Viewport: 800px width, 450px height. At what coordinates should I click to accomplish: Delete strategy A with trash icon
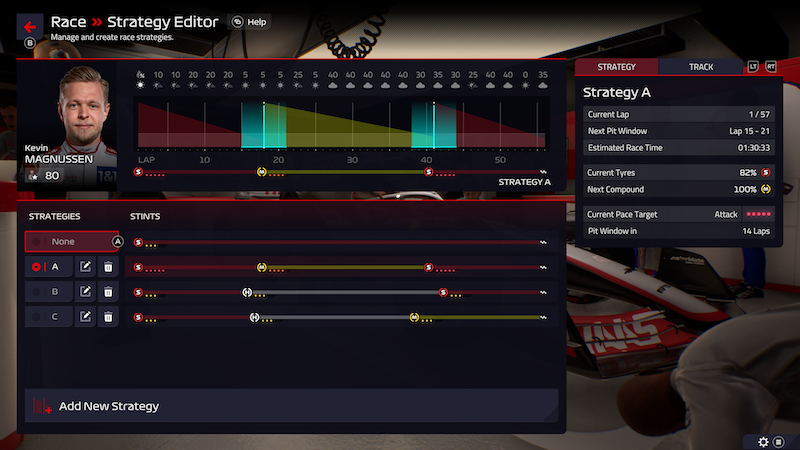pyautogui.click(x=108, y=267)
